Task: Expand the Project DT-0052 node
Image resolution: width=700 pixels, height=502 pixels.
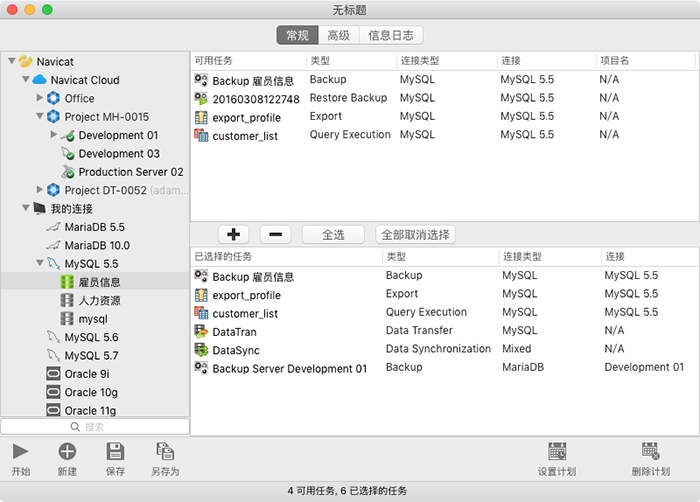Action: (x=40, y=189)
